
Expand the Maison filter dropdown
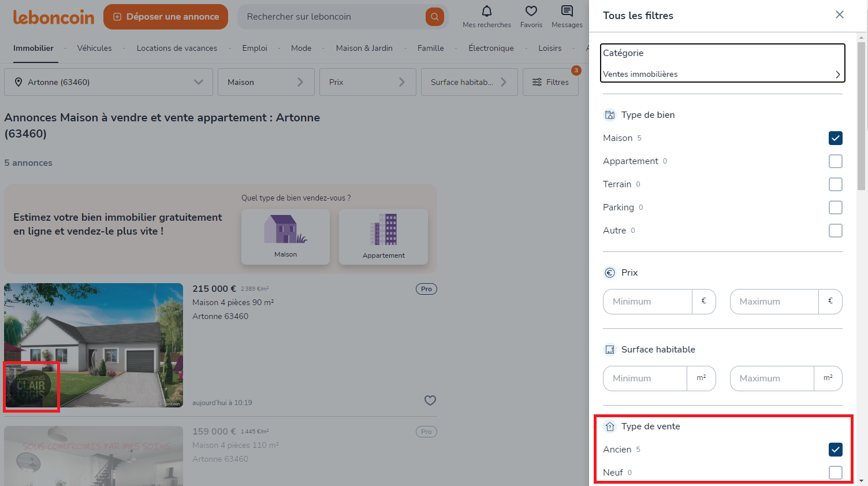tap(266, 82)
